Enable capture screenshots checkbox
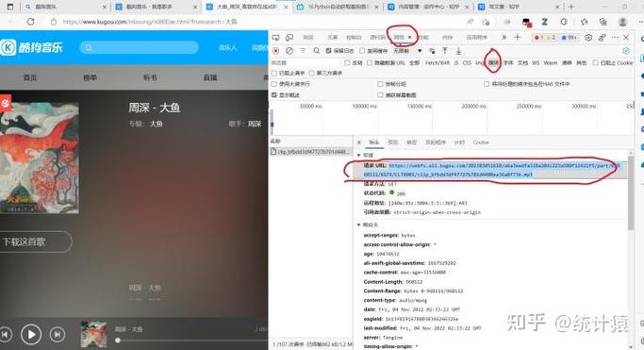This screenshot has height=350, width=644. tap(380, 95)
